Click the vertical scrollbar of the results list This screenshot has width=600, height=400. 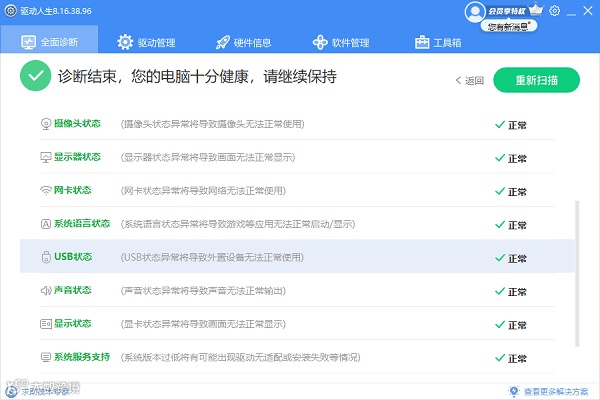(577, 273)
